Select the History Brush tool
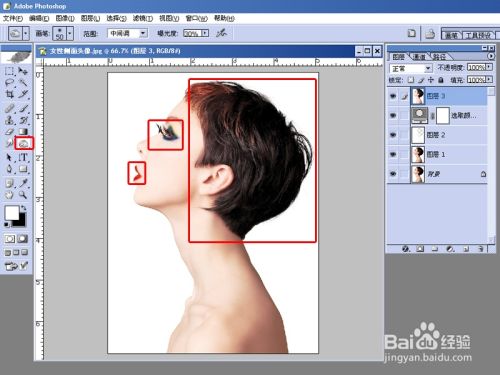 [23, 120]
